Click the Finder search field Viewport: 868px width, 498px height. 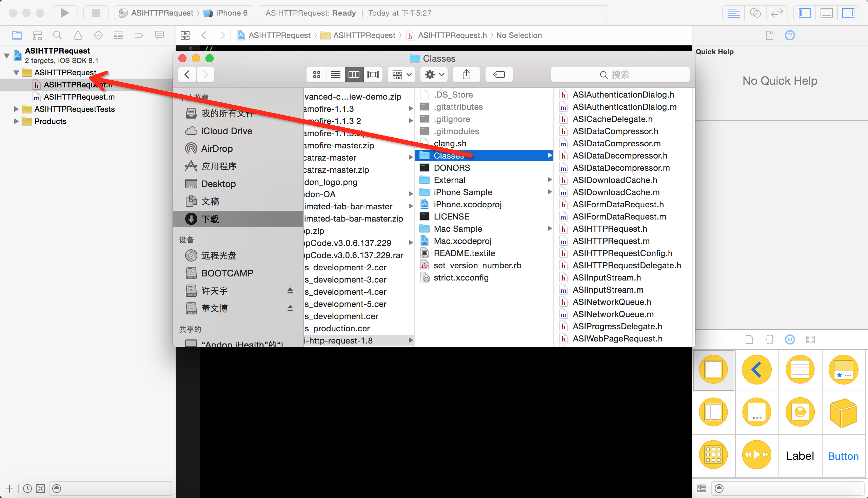point(620,75)
